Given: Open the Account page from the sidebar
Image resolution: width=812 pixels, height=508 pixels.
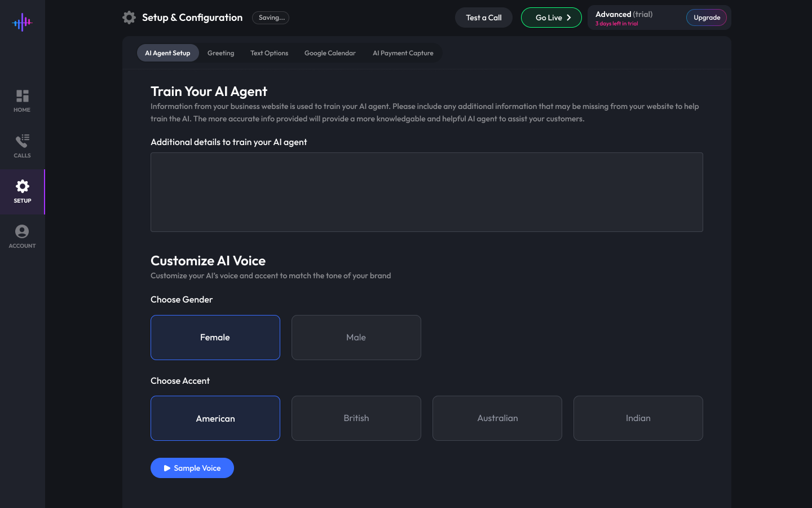Looking at the screenshot, I should [x=22, y=235].
